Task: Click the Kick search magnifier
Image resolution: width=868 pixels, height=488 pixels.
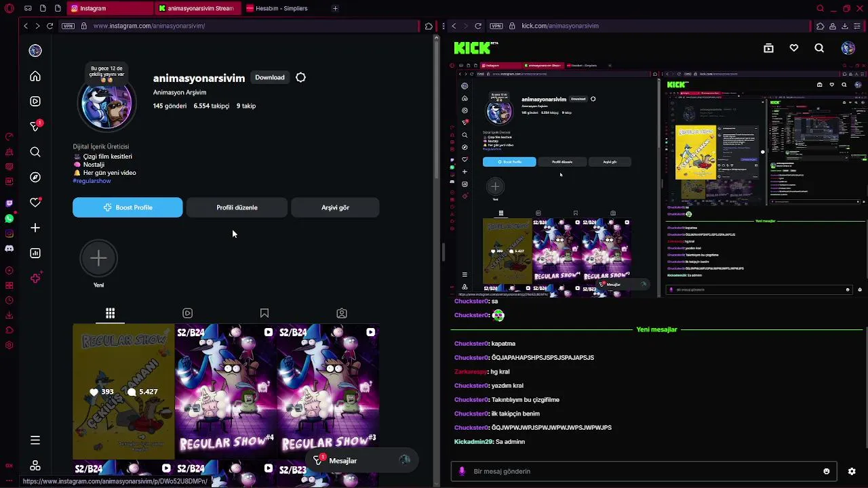Action: (x=819, y=48)
